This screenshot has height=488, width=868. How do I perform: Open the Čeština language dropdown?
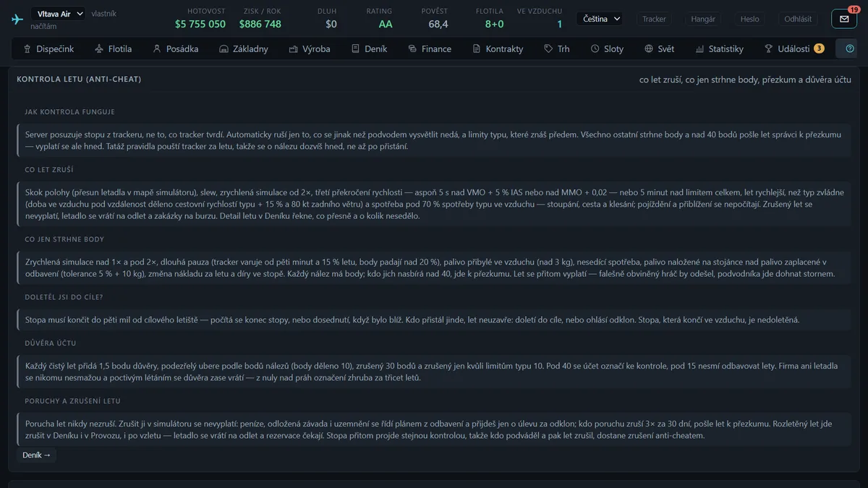click(600, 19)
